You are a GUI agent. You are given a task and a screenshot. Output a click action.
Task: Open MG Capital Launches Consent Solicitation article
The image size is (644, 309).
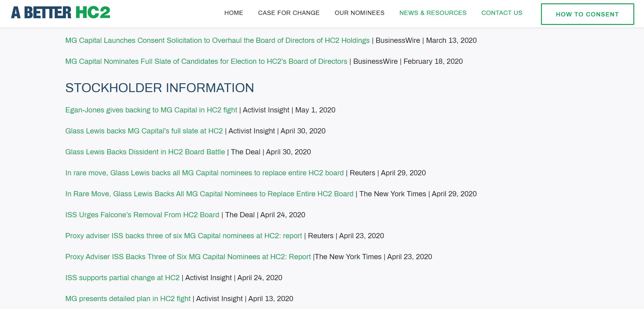pos(217,40)
